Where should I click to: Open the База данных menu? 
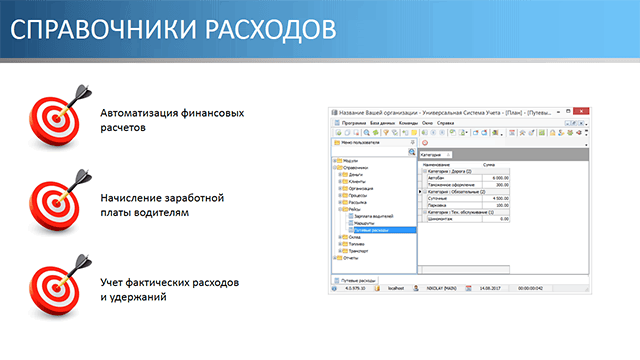point(382,123)
